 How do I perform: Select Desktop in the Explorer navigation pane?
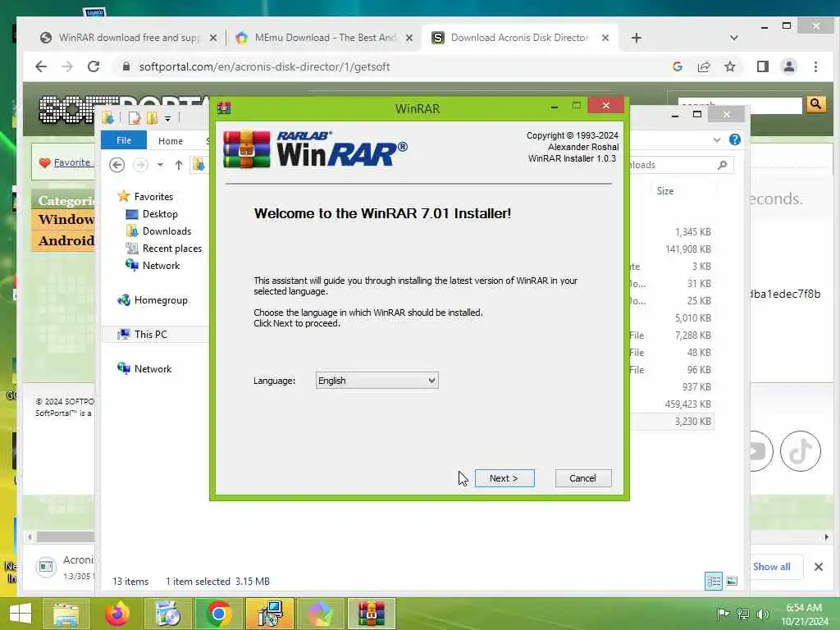point(152,214)
